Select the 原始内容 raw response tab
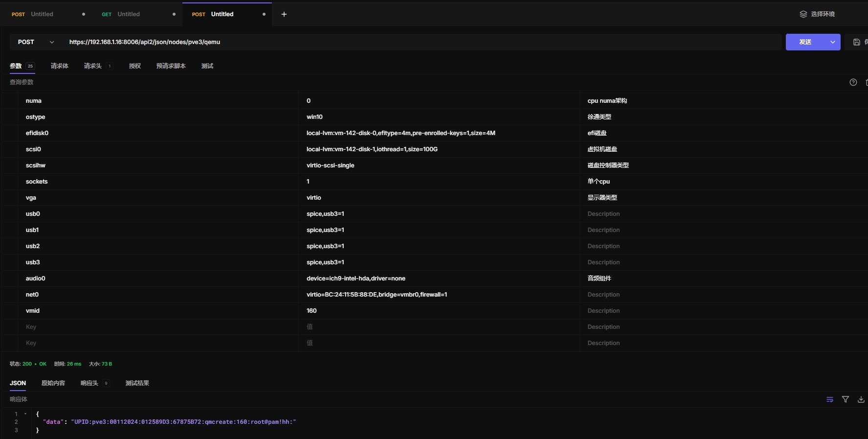Screen dimensions: 868x439 click(53, 383)
